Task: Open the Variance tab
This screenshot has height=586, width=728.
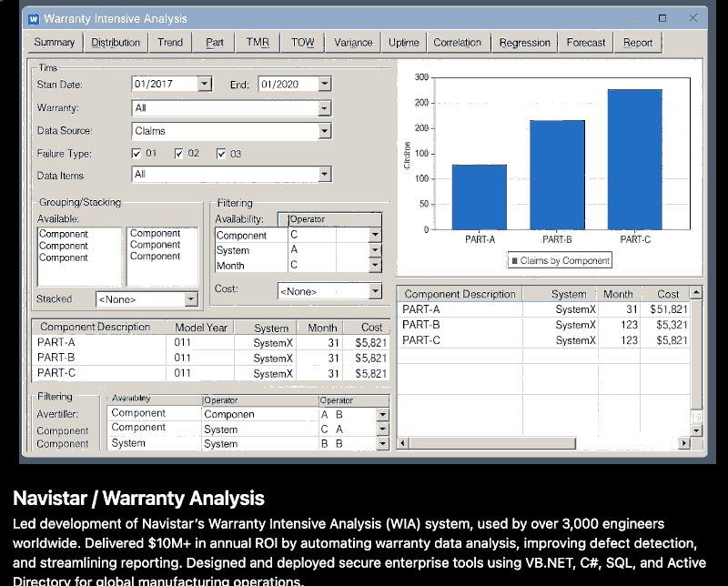Action: click(x=352, y=42)
